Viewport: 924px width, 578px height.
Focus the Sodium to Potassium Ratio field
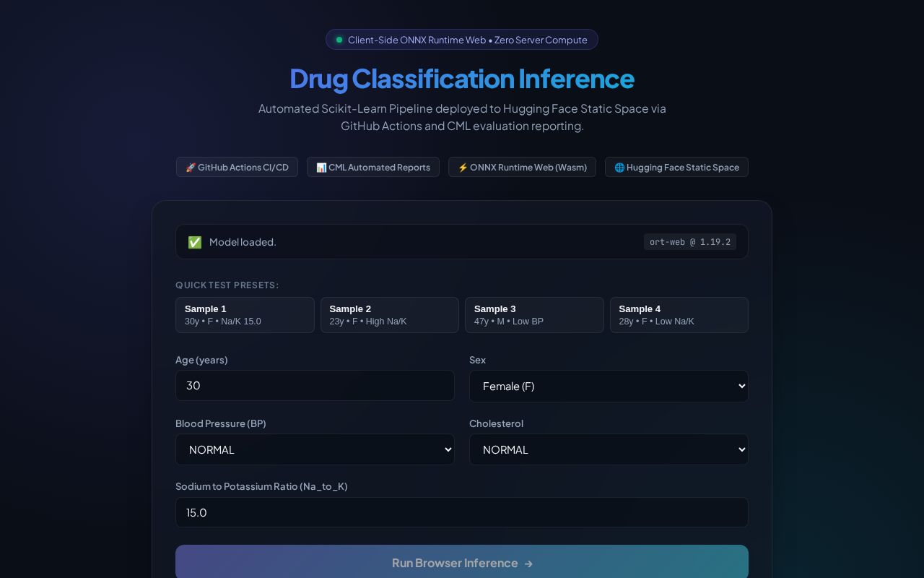click(462, 512)
